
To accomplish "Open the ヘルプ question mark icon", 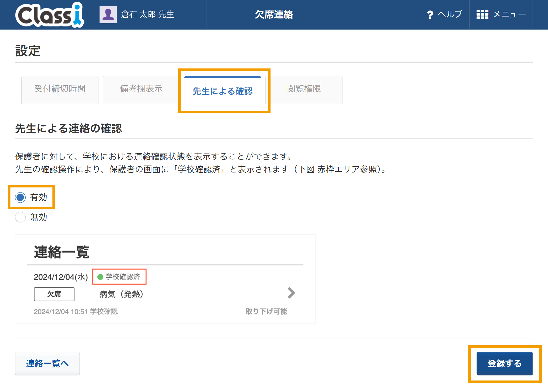I will (430, 15).
